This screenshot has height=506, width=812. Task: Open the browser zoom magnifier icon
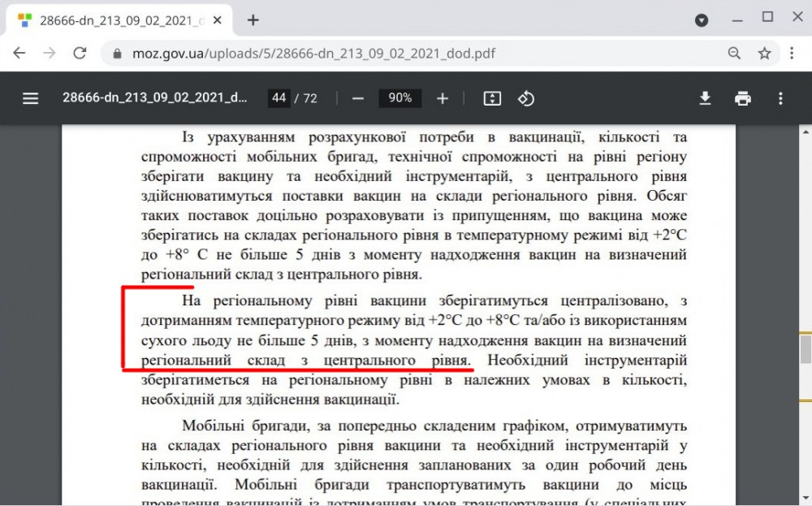[734, 54]
